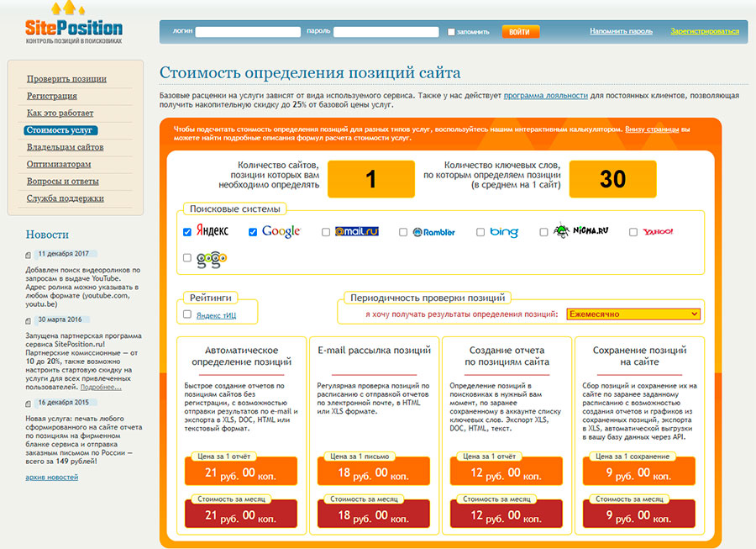The image size is (756, 549).
Task: Click the Yahoo! logo
Action: coord(658,231)
